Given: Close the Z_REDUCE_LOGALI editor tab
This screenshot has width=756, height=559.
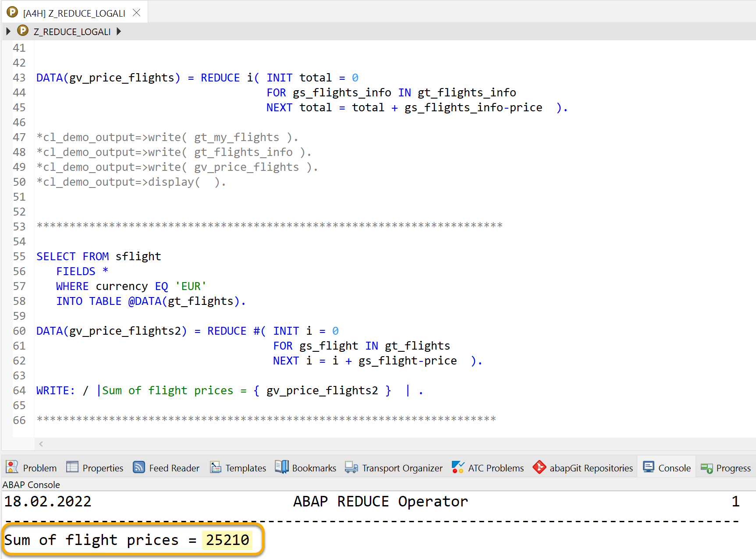Looking at the screenshot, I should click(x=136, y=13).
